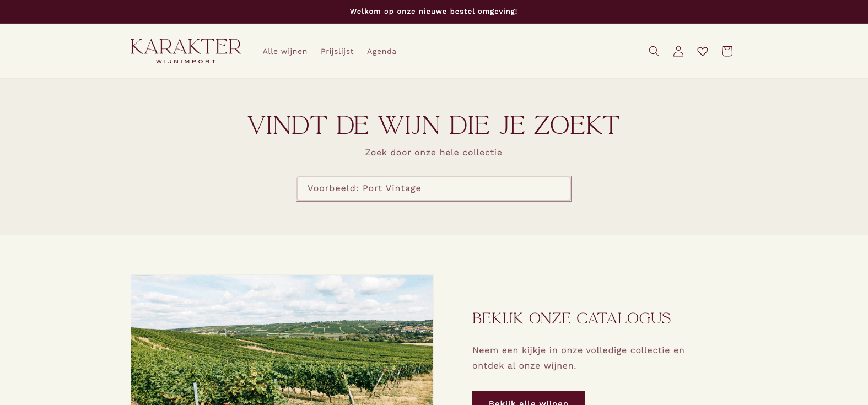This screenshot has width=868, height=405.
Task: Click the 'Bekijk alle wijnen' button
Action: (529, 398)
